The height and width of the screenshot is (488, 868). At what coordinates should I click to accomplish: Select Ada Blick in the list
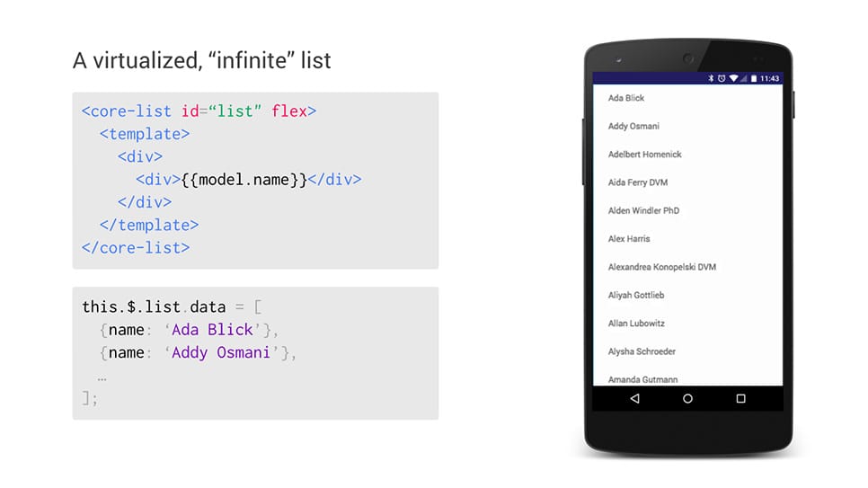click(x=626, y=98)
